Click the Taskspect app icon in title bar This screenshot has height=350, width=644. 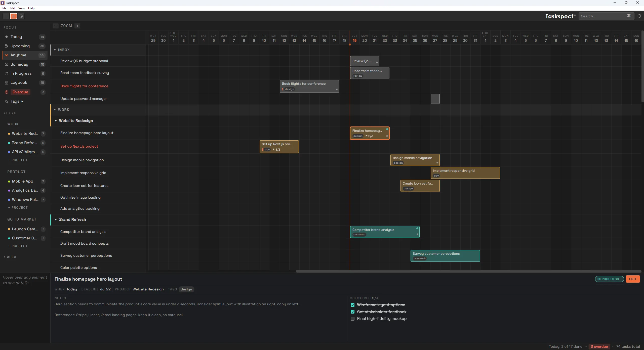3,3
